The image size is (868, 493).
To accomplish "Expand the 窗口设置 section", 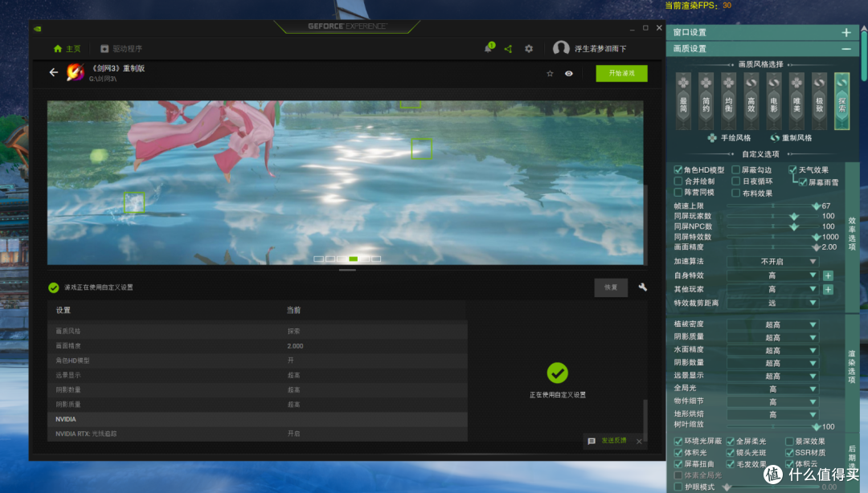I will [846, 33].
